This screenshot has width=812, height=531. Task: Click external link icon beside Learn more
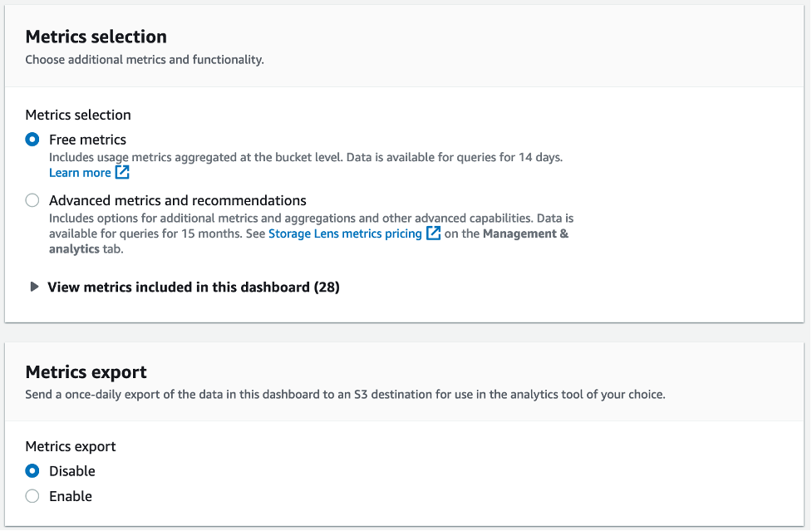[122, 173]
